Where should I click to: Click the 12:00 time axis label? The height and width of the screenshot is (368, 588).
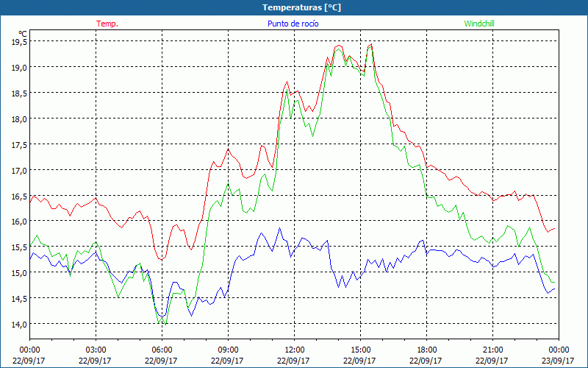click(x=294, y=350)
